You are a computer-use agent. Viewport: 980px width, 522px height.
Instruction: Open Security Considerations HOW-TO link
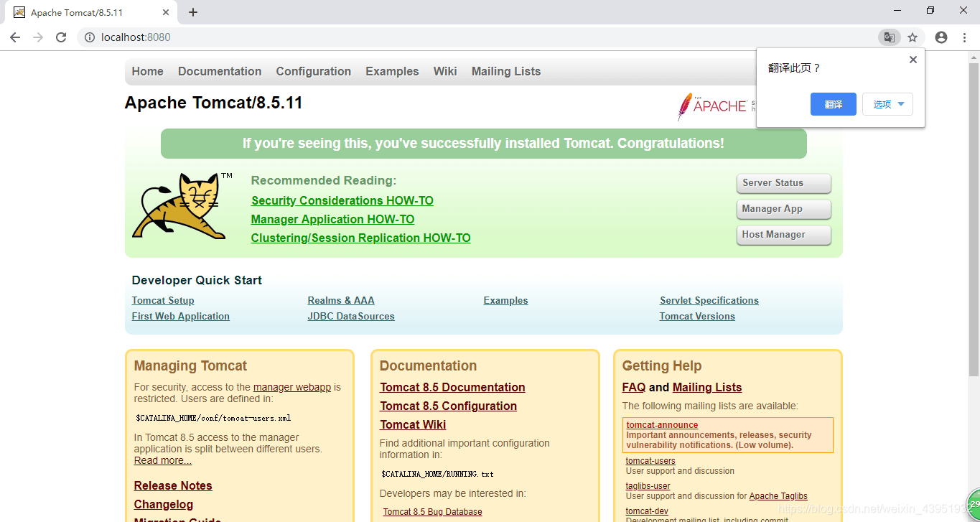tap(342, 200)
